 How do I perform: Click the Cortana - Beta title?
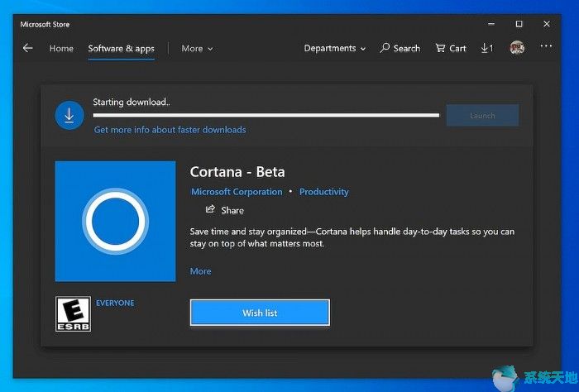click(x=237, y=172)
